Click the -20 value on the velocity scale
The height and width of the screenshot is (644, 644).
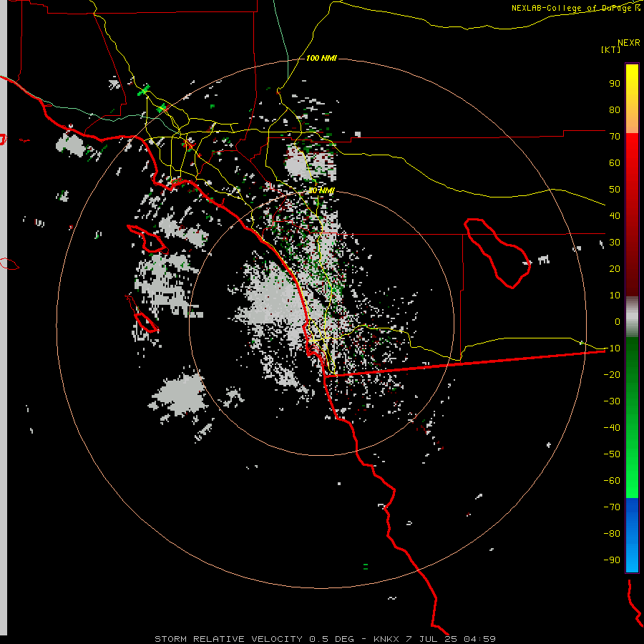(612, 375)
